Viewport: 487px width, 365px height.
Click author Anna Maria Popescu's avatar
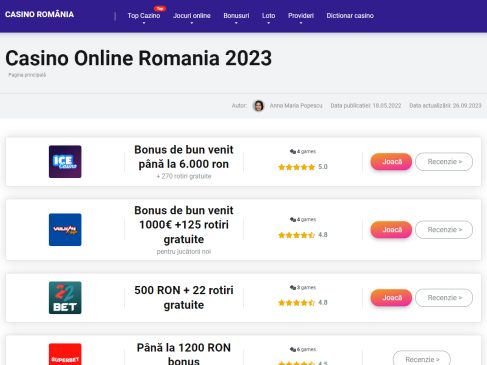[259, 106]
